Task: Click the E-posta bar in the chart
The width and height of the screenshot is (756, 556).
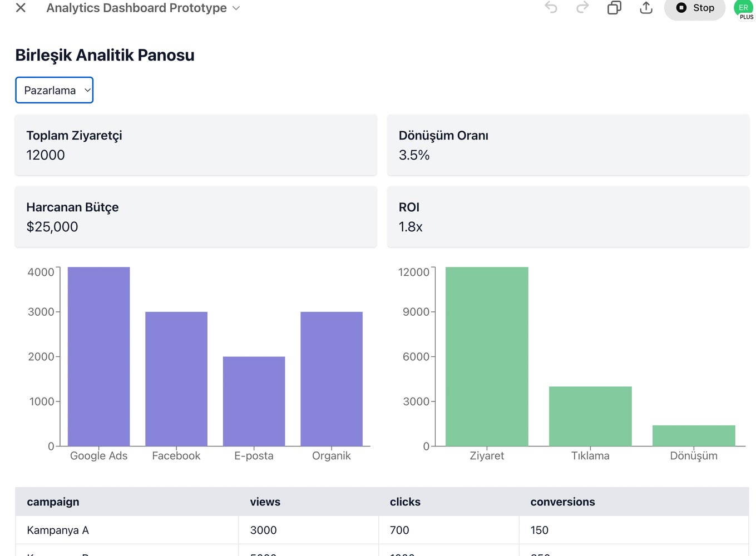Action: tap(254, 401)
